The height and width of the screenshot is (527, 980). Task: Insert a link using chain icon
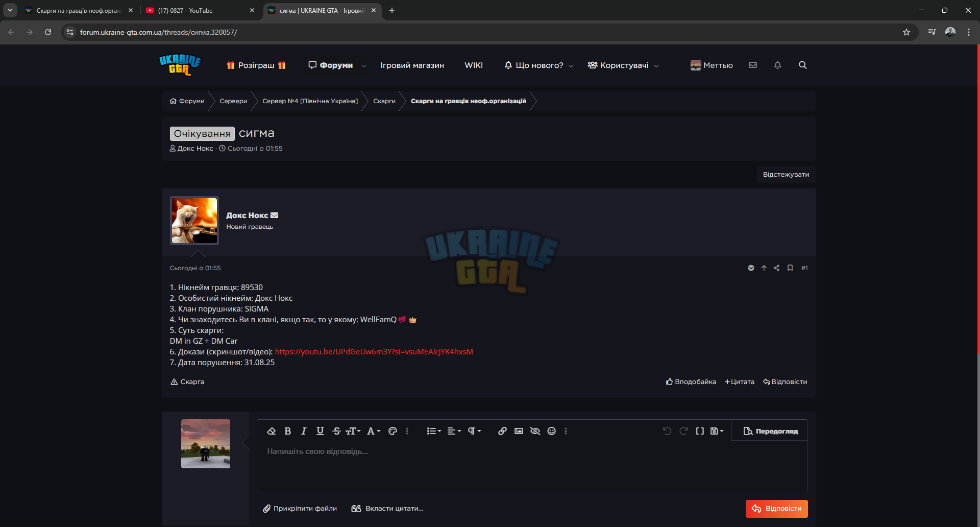[x=502, y=431]
